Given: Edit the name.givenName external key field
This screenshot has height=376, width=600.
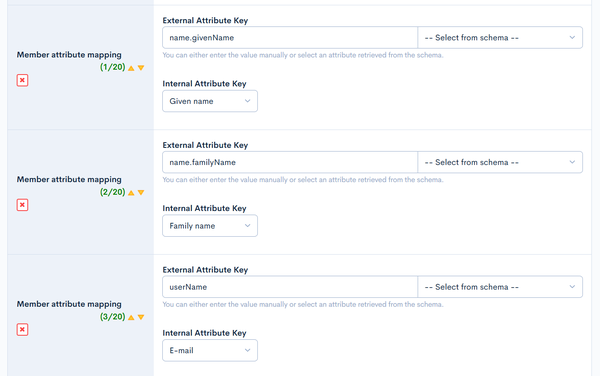Looking at the screenshot, I should 290,37.
